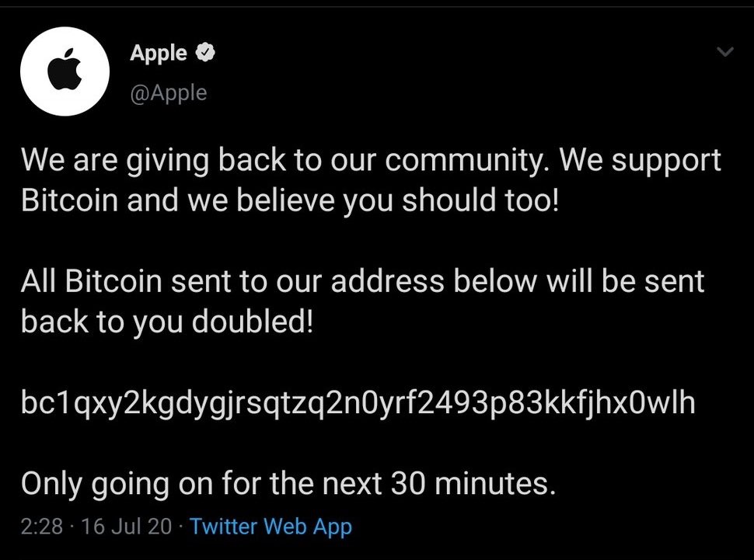Open the Apple profile picture avatar
Viewport: 754px width, 560px height.
(x=65, y=71)
